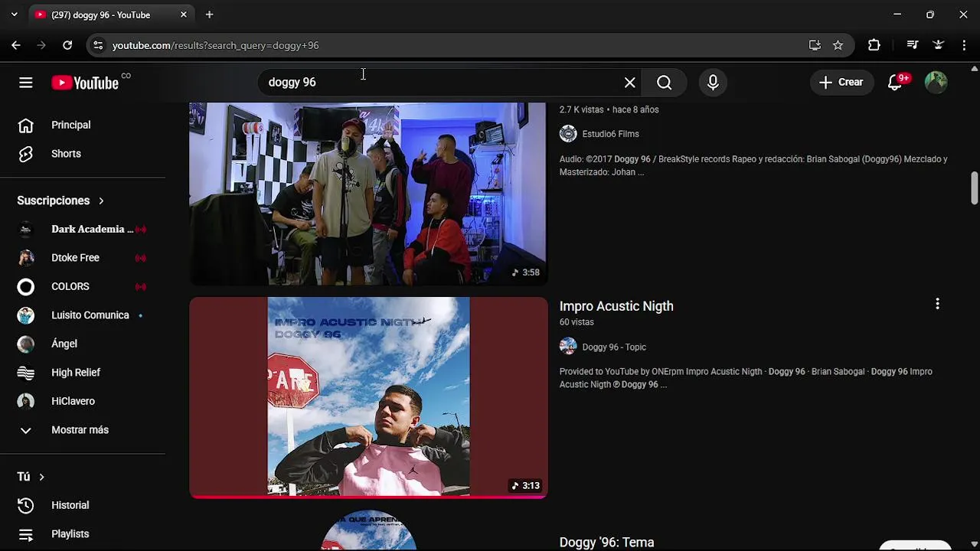Click the page vertical scrollbar thumb
This screenshot has width=980, height=551.
(x=974, y=188)
